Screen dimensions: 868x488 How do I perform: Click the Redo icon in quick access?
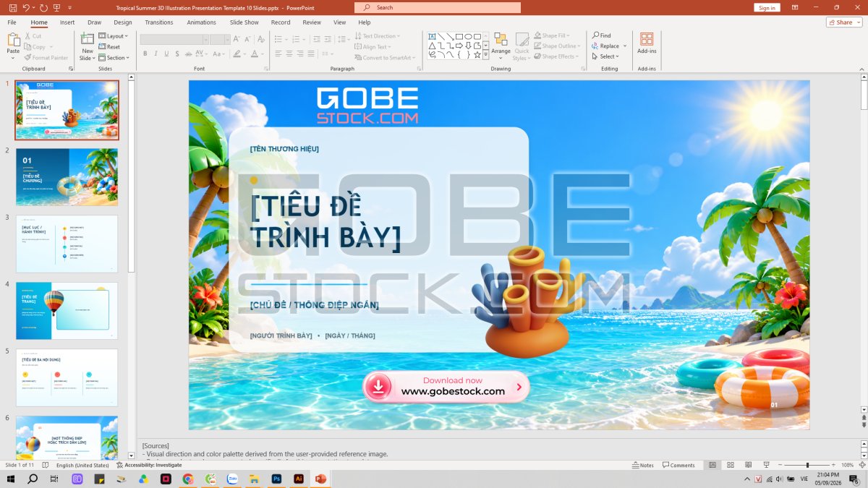tap(43, 7)
